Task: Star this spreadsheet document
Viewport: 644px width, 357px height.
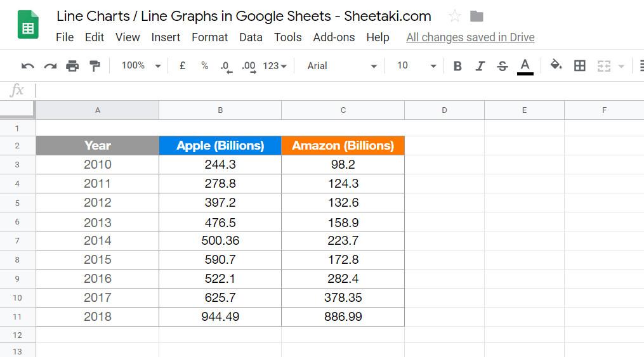Action: pos(454,16)
